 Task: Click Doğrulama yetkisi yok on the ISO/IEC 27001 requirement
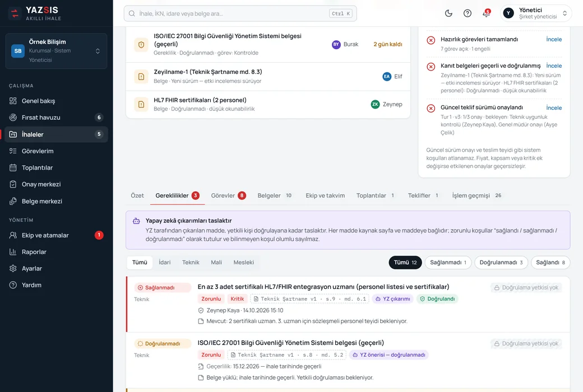[526, 344]
